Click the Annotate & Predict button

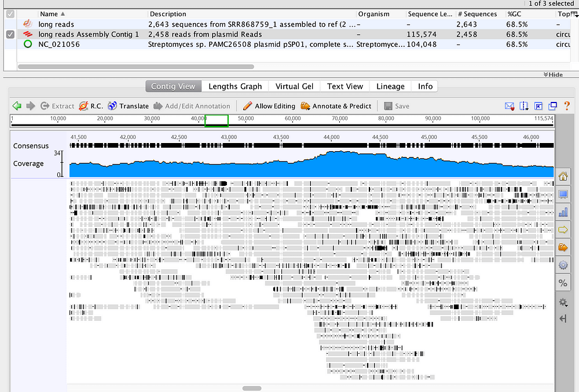click(x=336, y=106)
